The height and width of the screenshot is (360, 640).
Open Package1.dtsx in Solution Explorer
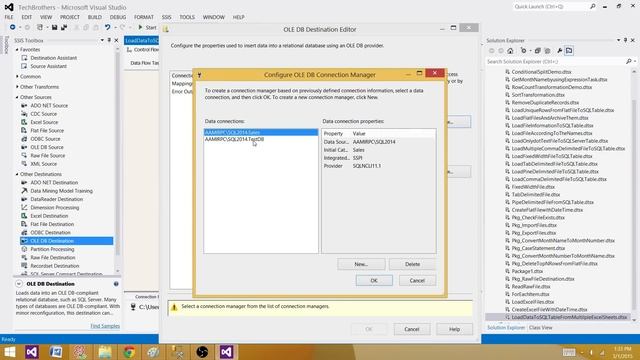tap(527, 271)
